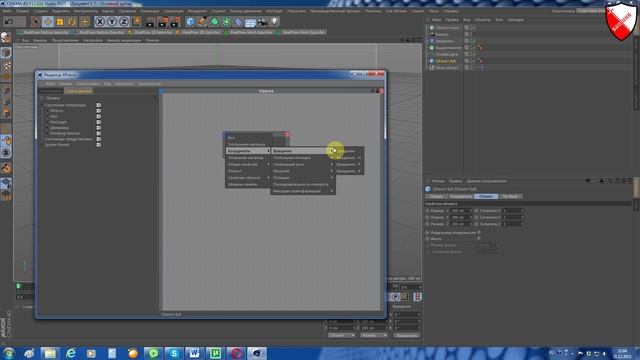Toggle the Z axis lock button
640x360 pixels.
point(124,21)
